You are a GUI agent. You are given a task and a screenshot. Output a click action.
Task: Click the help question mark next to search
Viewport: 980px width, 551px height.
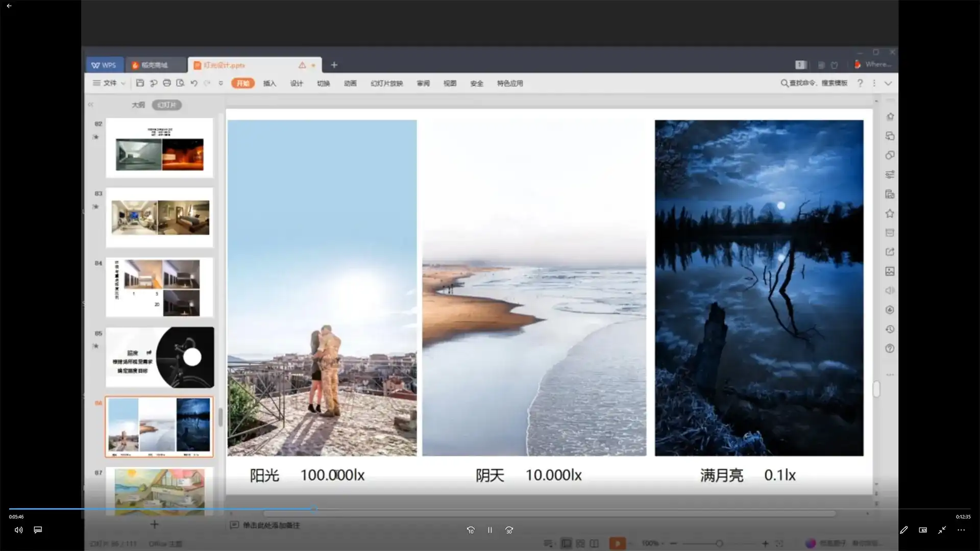tap(860, 83)
